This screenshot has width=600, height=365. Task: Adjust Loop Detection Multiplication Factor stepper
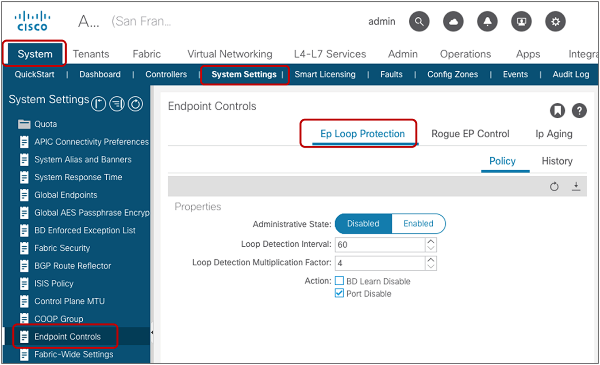(x=431, y=263)
